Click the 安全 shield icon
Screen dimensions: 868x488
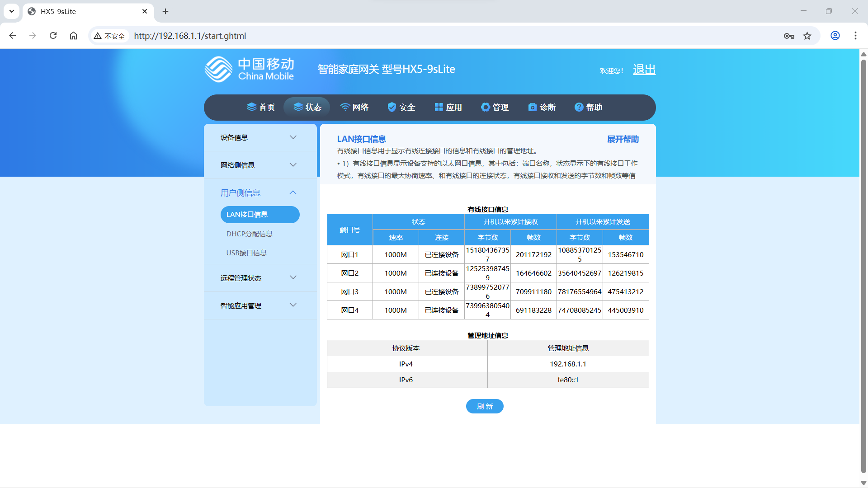coord(392,107)
